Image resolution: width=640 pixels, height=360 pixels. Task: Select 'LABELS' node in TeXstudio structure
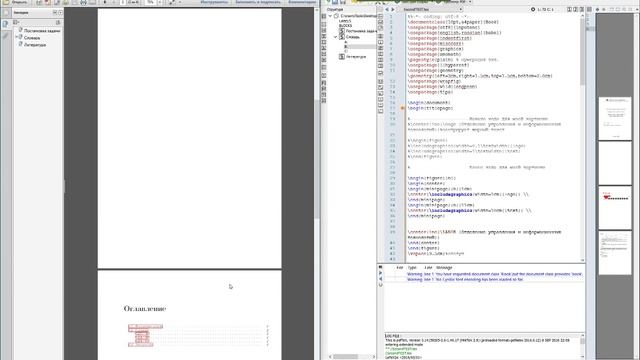tap(345, 21)
